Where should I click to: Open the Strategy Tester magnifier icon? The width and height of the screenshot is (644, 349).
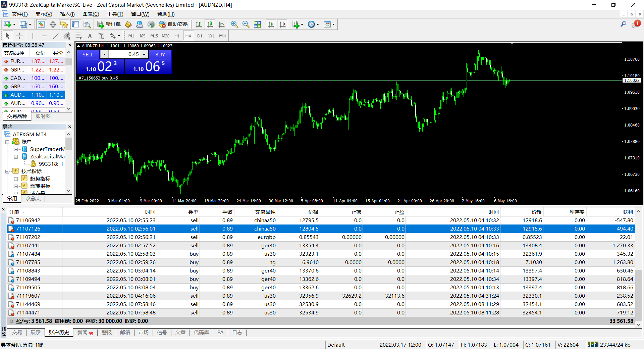click(87, 24)
